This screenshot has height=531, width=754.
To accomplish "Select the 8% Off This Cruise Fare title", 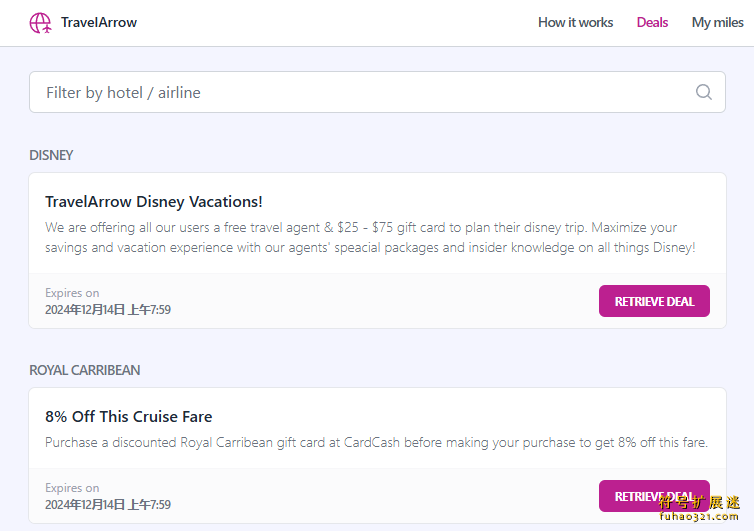I will click(128, 417).
